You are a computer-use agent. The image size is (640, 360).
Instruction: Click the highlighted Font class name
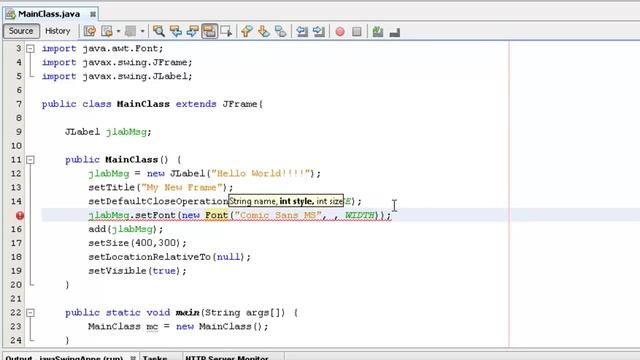(216, 215)
